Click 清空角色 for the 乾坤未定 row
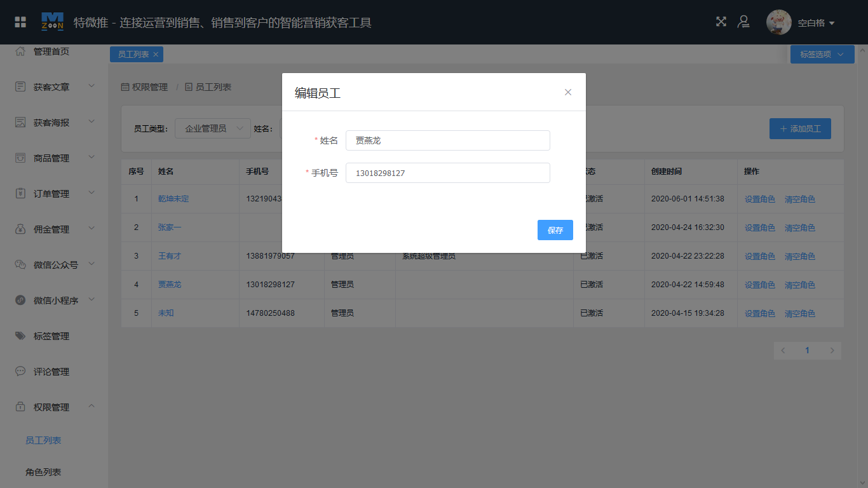The width and height of the screenshot is (868, 488). coord(800,200)
